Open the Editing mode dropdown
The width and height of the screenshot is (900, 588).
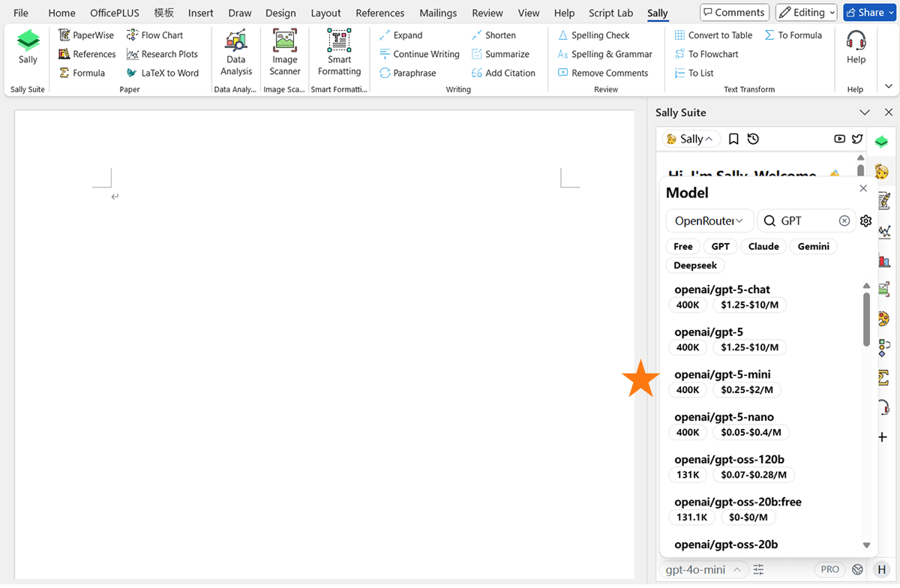coord(806,12)
